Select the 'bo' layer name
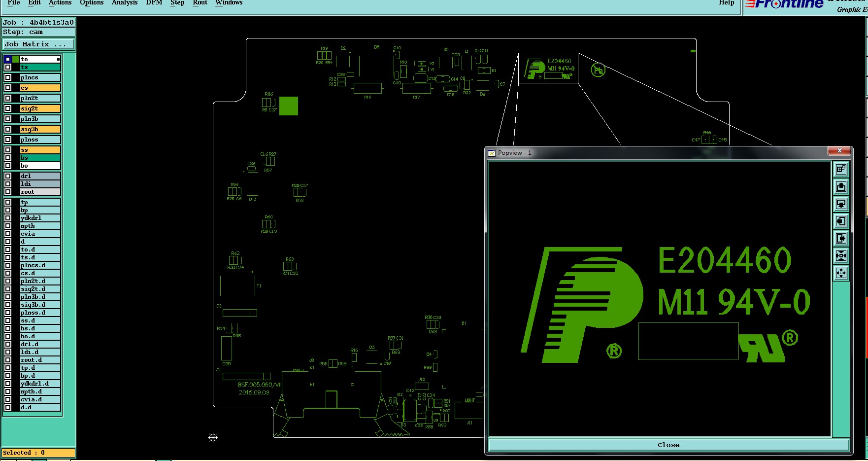Image resolution: width=868 pixels, height=461 pixels. [x=40, y=166]
